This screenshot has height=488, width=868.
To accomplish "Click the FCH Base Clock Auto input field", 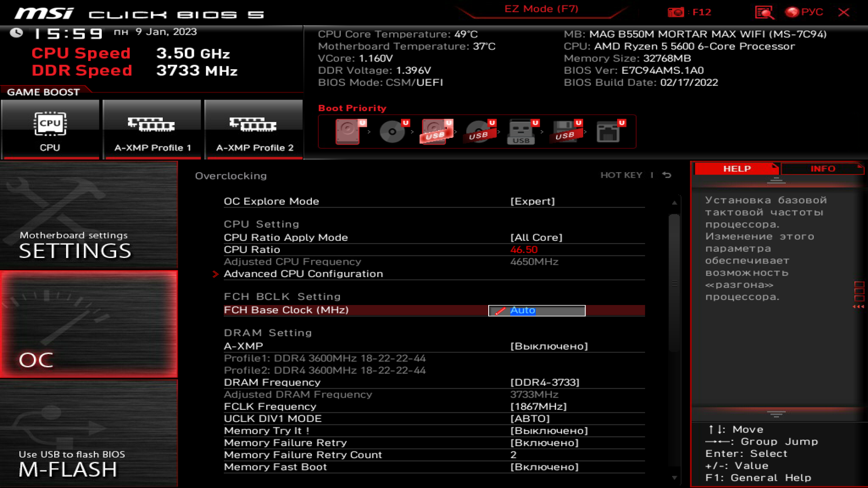I will click(537, 310).
